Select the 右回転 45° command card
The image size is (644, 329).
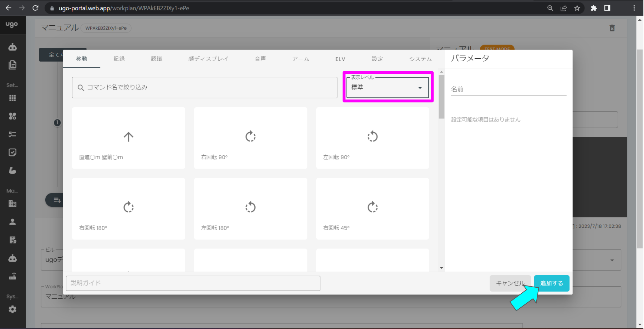tap(373, 209)
